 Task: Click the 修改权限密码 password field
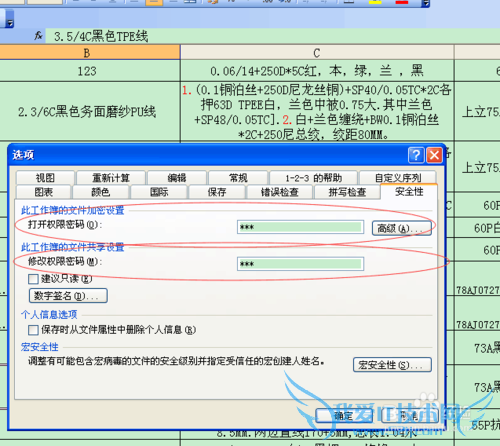click(300, 264)
